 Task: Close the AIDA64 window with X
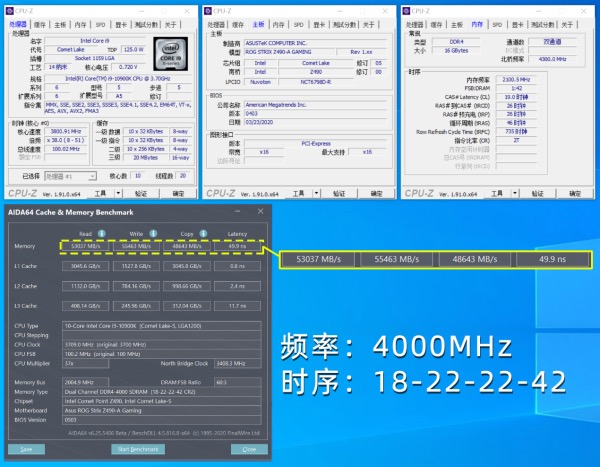click(x=260, y=211)
